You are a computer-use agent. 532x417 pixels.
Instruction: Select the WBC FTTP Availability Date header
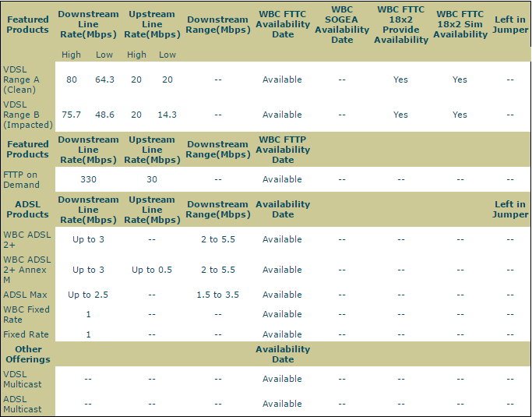pyautogui.click(x=283, y=150)
